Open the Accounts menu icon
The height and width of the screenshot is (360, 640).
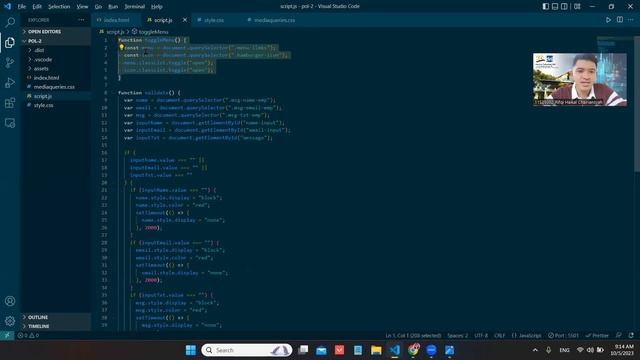click(x=10, y=301)
